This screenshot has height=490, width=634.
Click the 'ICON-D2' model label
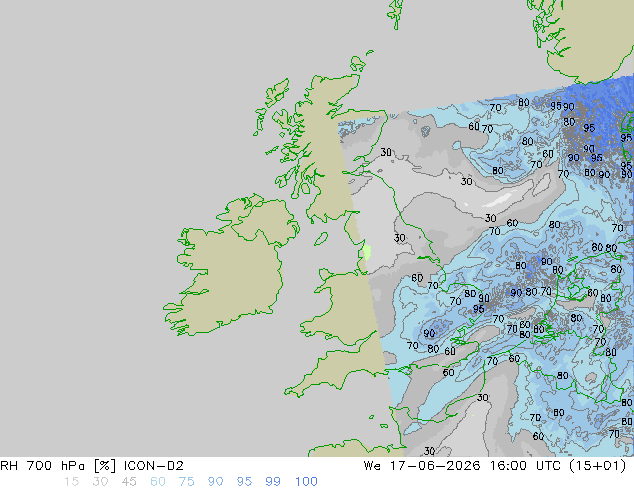pyautogui.click(x=154, y=466)
